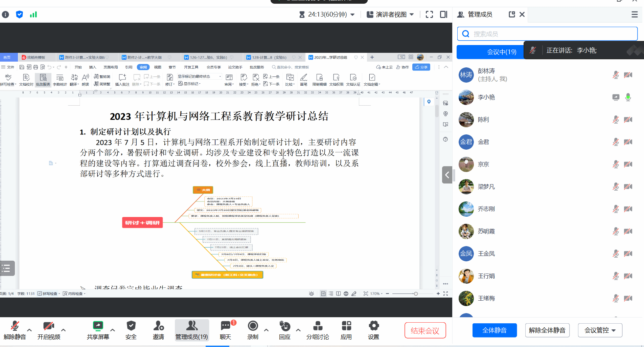Click the red 结束会议 button
The height and width of the screenshot is (347, 644).
[x=425, y=330]
